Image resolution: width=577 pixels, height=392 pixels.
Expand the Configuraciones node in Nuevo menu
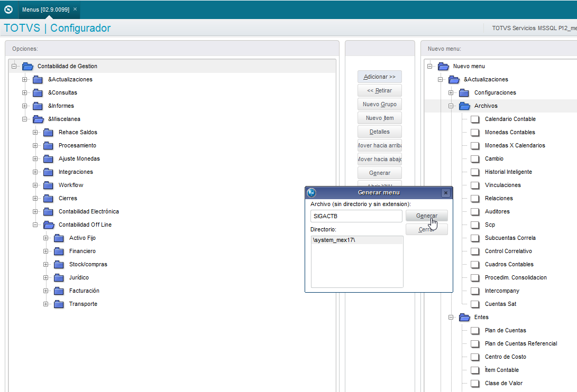point(451,92)
